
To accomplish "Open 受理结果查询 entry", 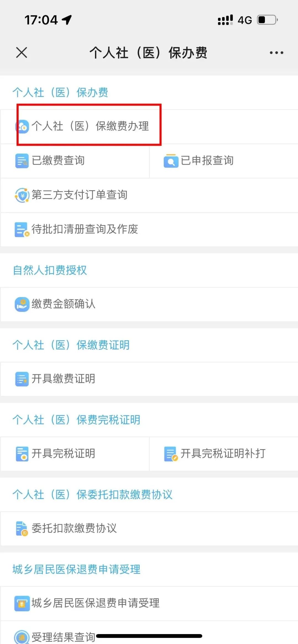I will click(63, 637).
